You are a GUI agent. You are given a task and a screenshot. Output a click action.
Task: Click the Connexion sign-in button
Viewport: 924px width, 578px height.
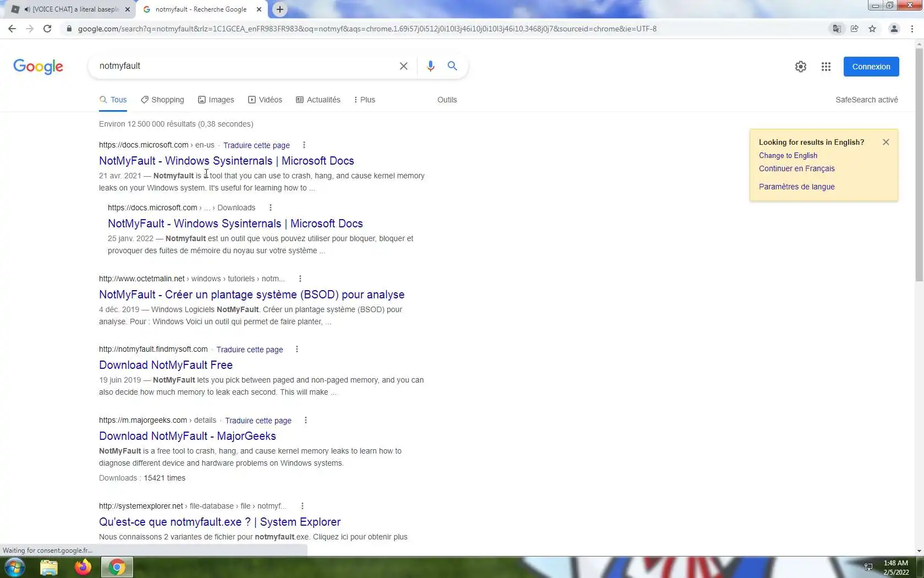tap(871, 67)
